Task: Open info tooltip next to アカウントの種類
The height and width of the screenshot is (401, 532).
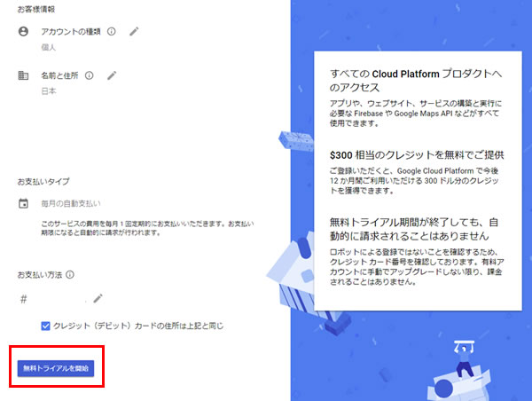Action: 112,32
